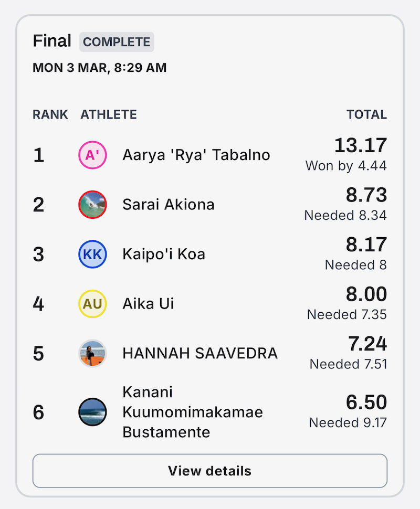Click Kanani Kuumomimakamae Bustamente's name
Screen dimensions: 420x509
point(193,412)
